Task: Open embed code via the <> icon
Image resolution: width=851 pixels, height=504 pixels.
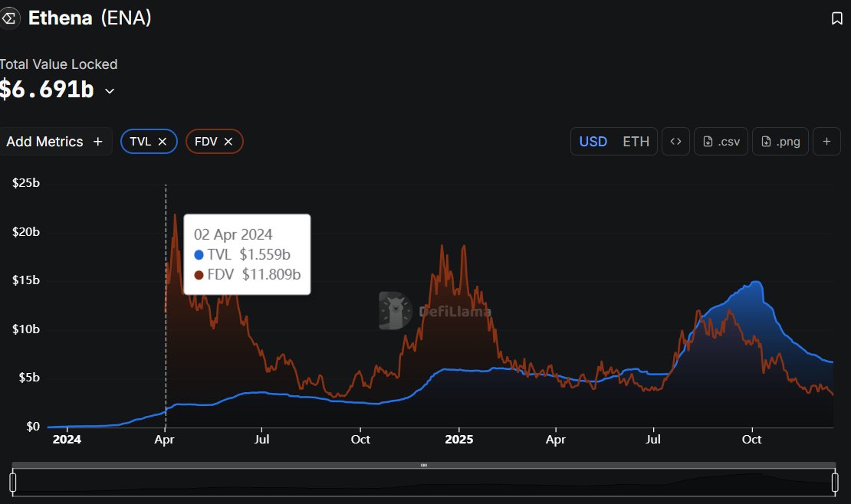Action: (x=675, y=141)
